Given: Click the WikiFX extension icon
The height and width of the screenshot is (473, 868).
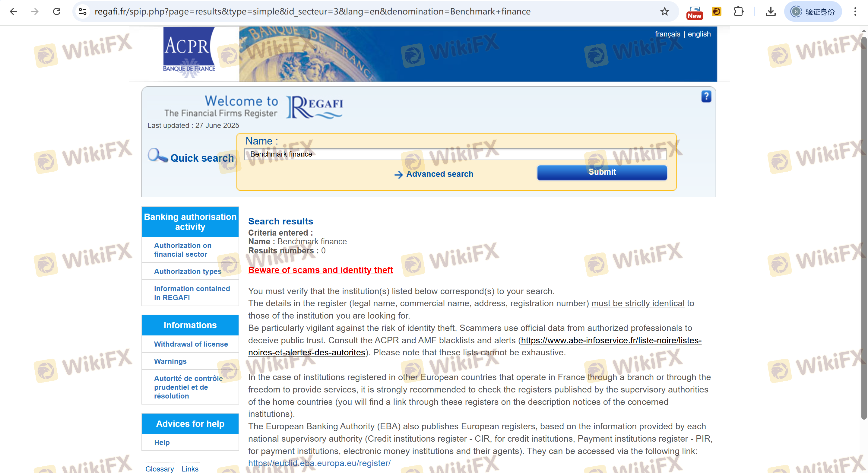Looking at the screenshot, I should coord(716,11).
